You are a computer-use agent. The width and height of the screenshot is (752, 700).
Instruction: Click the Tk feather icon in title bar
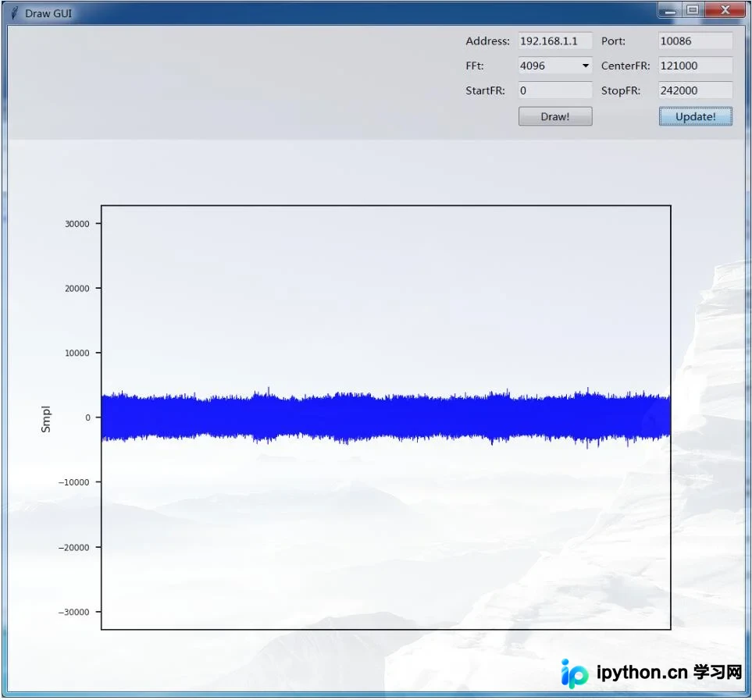click(x=14, y=13)
